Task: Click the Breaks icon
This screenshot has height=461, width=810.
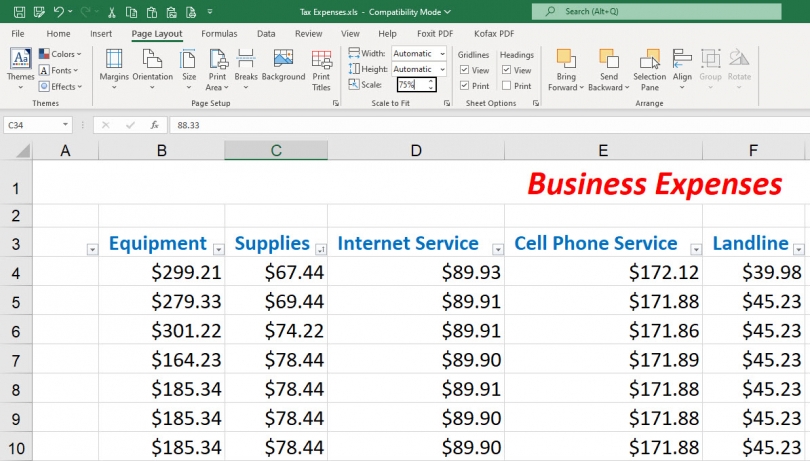Action: click(246, 66)
